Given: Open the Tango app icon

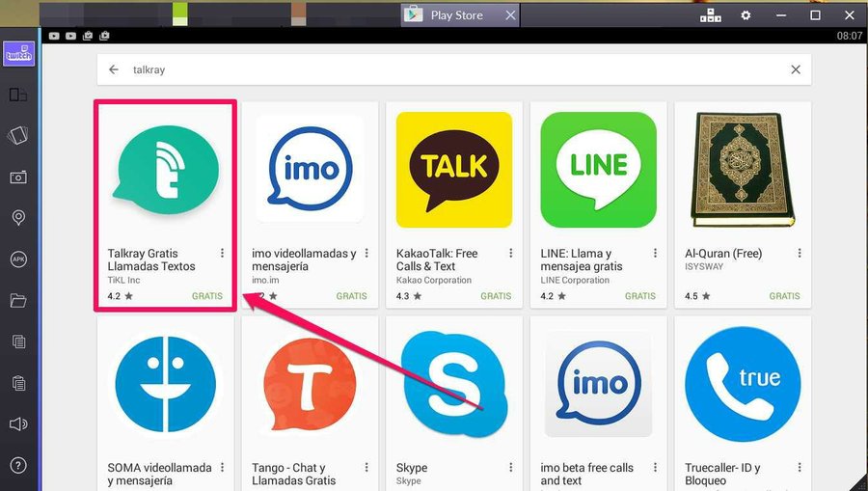Looking at the screenshot, I should click(310, 384).
